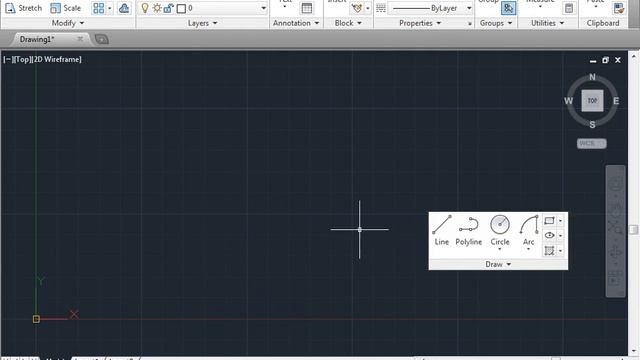The image size is (640, 360).
Task: Select the Stretch tool
Action: click(23, 8)
